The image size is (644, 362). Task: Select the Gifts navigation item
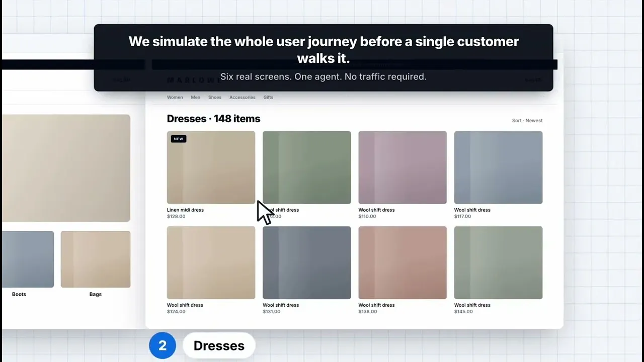pyautogui.click(x=268, y=98)
